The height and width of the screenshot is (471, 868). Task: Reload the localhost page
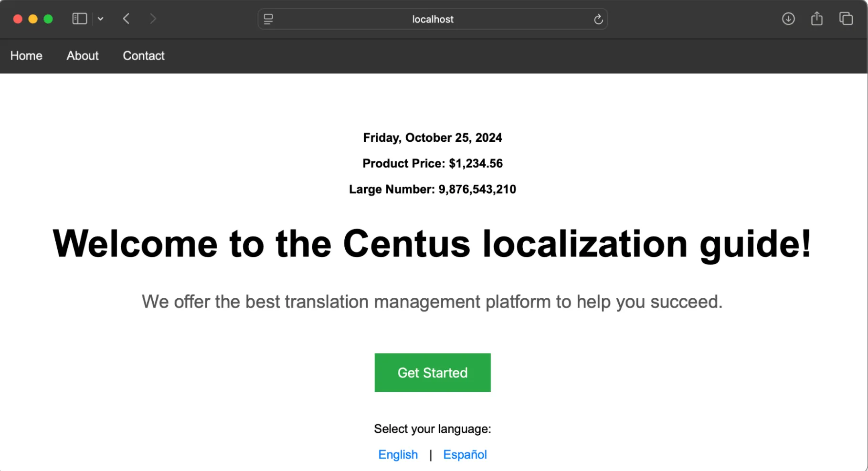(598, 19)
